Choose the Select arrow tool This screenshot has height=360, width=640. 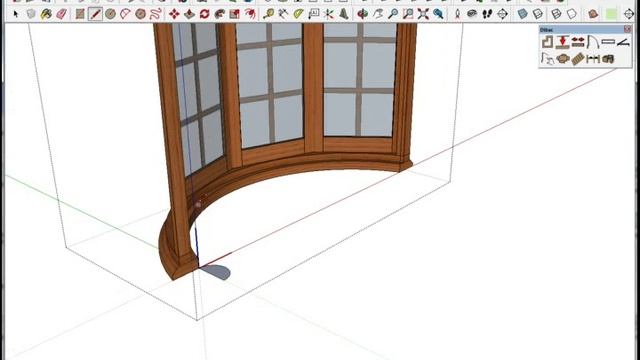click(16, 14)
